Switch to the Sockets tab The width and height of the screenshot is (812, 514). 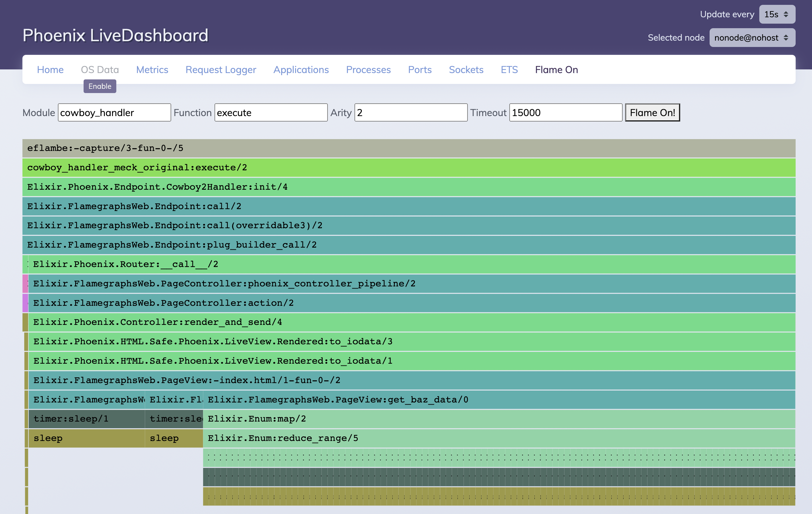(466, 69)
